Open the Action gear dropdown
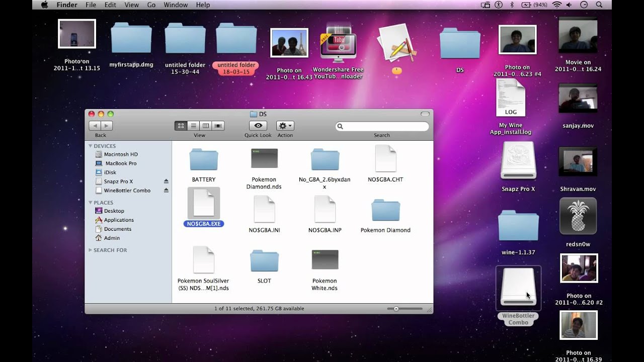 point(285,126)
